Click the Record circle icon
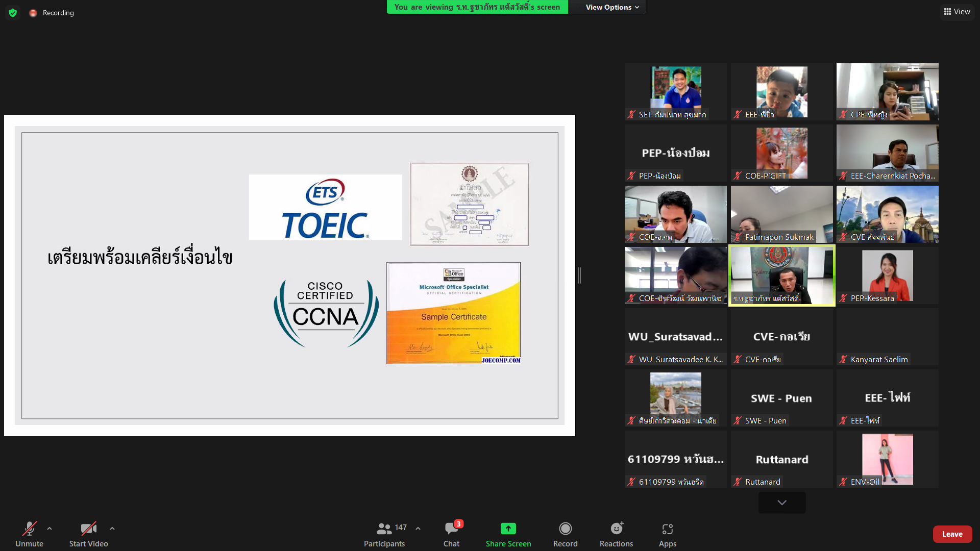The width and height of the screenshot is (980, 551). tap(565, 529)
